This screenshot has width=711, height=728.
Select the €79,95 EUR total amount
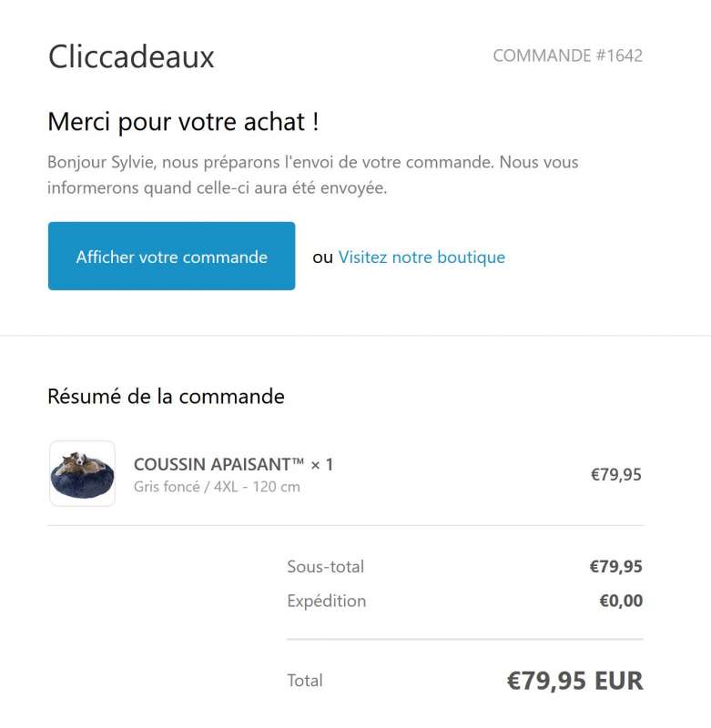[x=575, y=681]
